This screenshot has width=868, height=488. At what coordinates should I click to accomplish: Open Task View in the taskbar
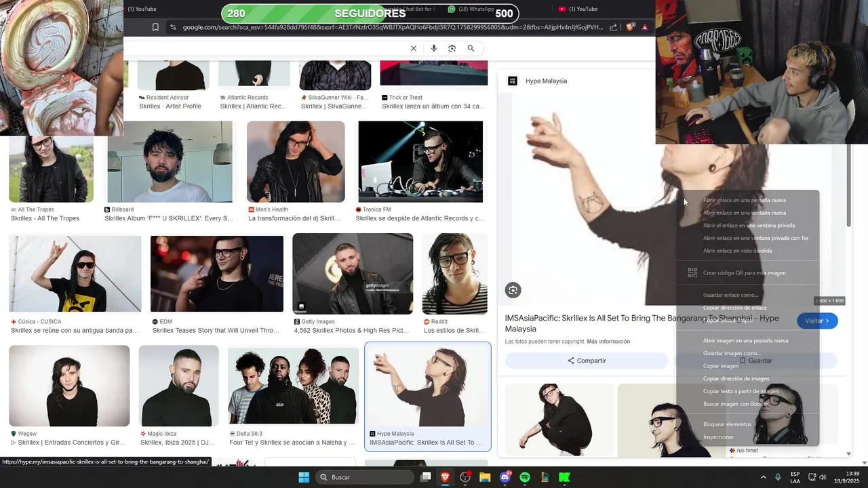click(425, 477)
